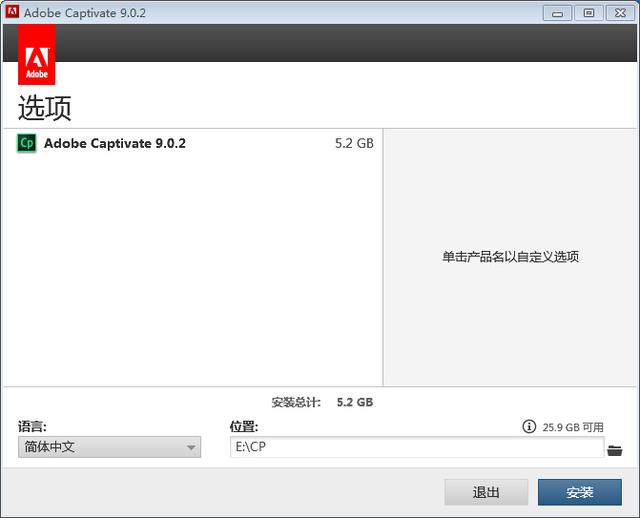640x518 pixels.
Task: Click the 5.2 GB size next to Captivate
Action: point(354,143)
